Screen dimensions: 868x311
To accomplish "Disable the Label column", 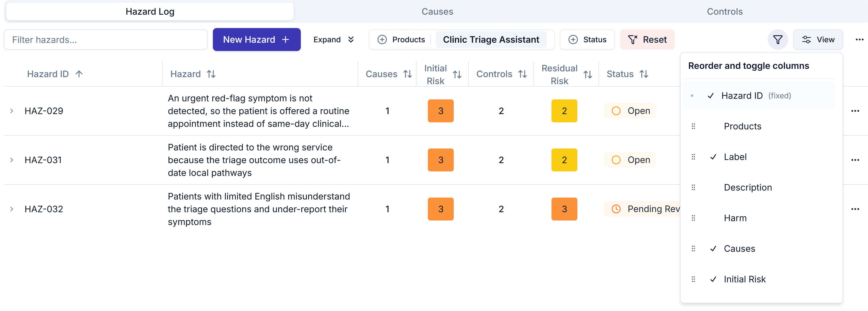I will [x=759, y=157].
